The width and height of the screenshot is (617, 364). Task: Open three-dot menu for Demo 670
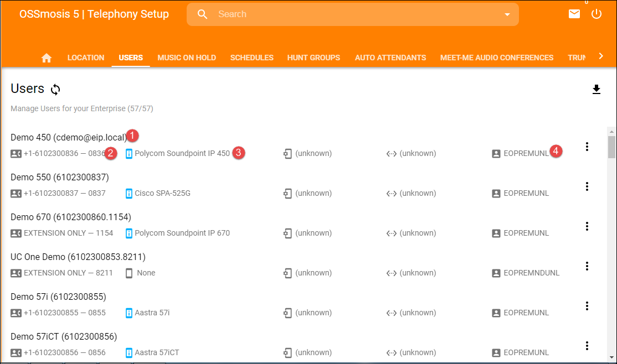point(587,226)
